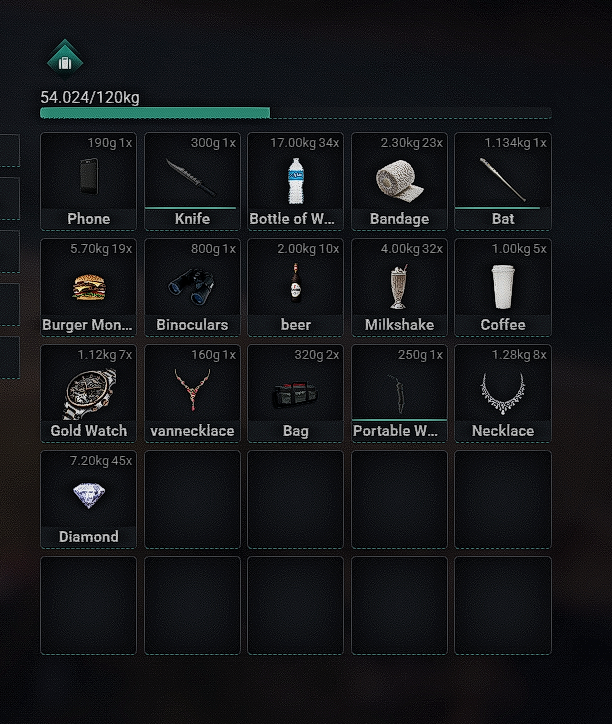This screenshot has height=724, width=612.
Task: Click the inventory weight capacity bar
Action: coord(296,113)
